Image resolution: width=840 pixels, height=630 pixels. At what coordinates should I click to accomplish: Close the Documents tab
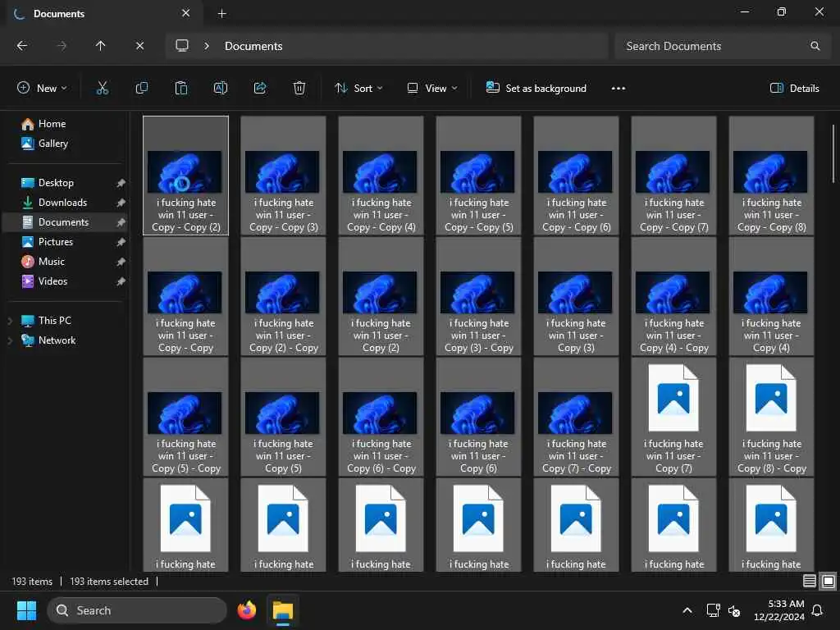click(x=186, y=13)
